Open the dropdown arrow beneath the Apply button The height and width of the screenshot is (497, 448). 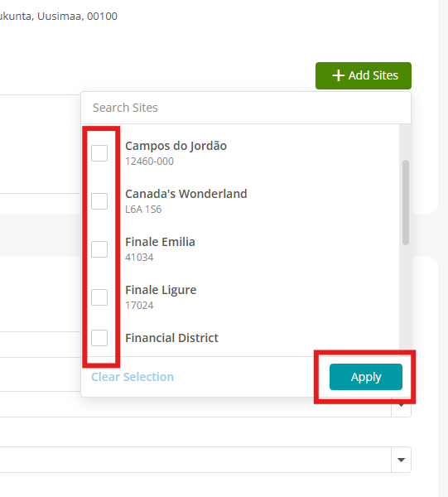pos(401,406)
